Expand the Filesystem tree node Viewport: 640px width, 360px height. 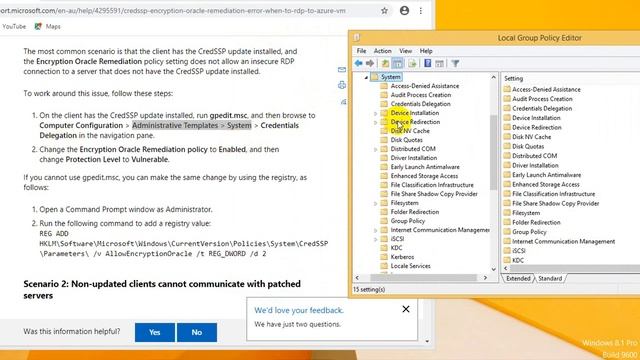point(376,203)
